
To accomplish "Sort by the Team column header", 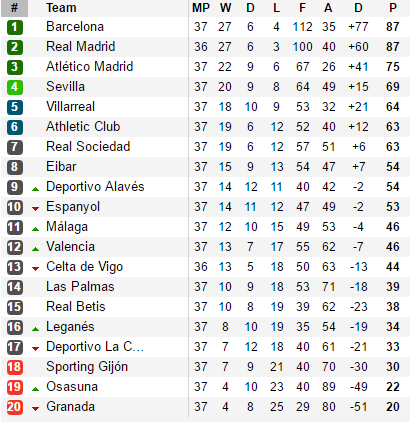I will coord(61,8).
